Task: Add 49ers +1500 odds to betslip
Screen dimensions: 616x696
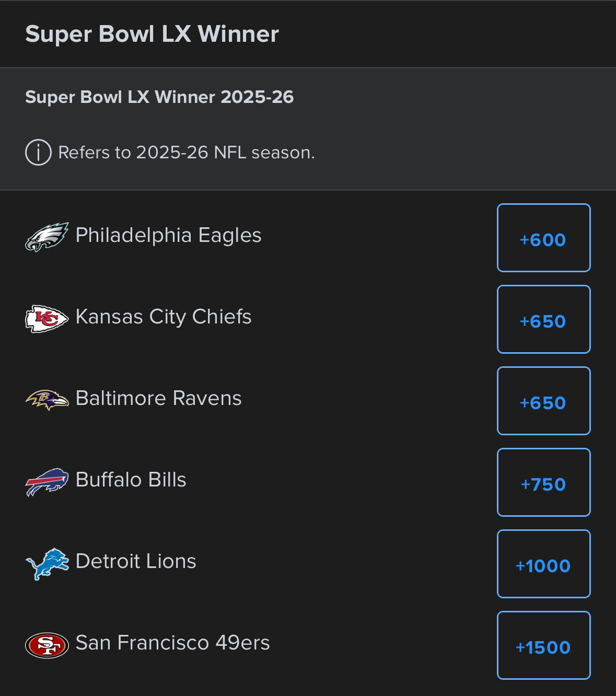Action: 543,645
